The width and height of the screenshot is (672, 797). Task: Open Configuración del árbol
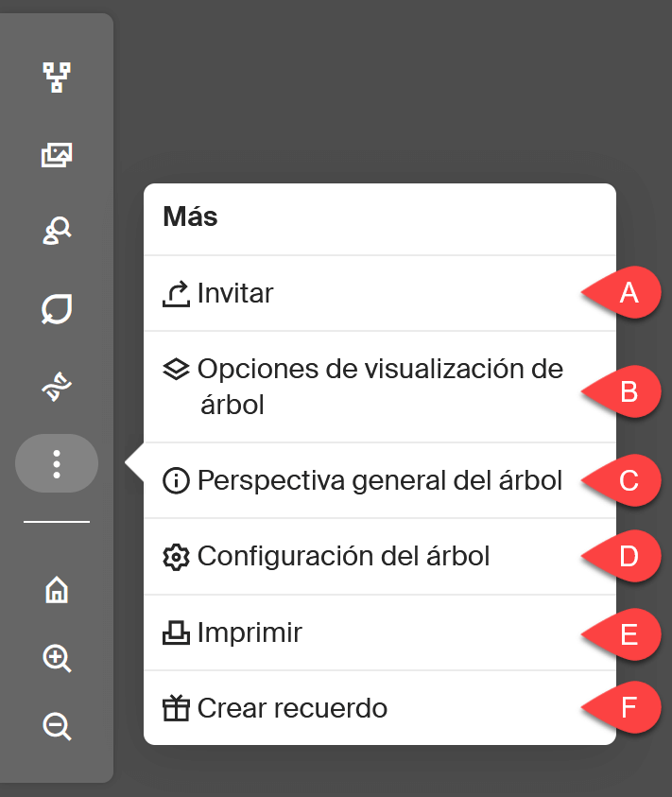[x=380, y=557]
